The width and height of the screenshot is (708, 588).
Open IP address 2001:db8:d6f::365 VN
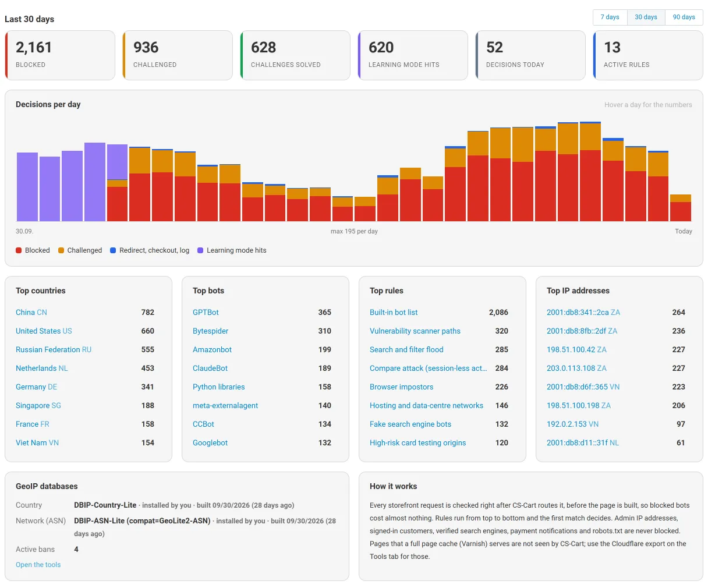(583, 387)
